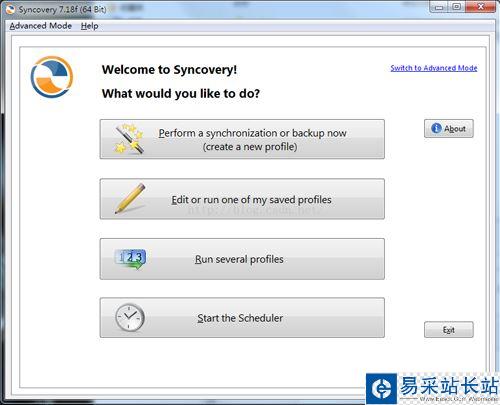500x405 pixels.
Task: Open the Advanced Mode menu
Action: [40, 26]
